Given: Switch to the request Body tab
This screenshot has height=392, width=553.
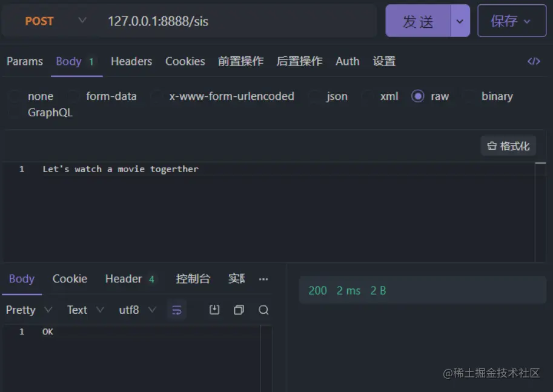Looking at the screenshot, I should [x=76, y=61].
